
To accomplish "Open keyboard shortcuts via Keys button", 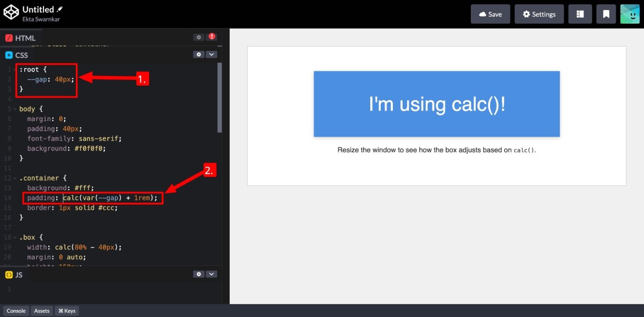I will coord(66,311).
